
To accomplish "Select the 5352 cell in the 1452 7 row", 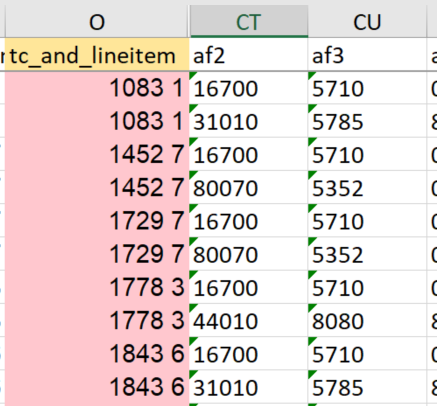I will 367,188.
